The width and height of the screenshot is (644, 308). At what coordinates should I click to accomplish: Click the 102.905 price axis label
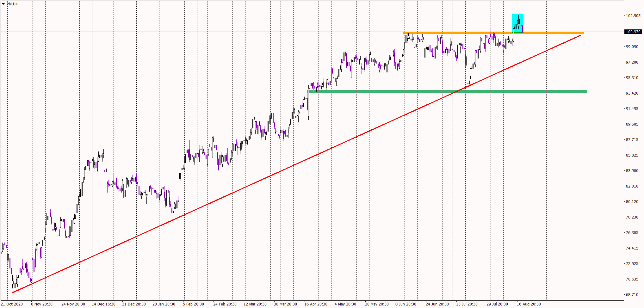[x=633, y=16]
